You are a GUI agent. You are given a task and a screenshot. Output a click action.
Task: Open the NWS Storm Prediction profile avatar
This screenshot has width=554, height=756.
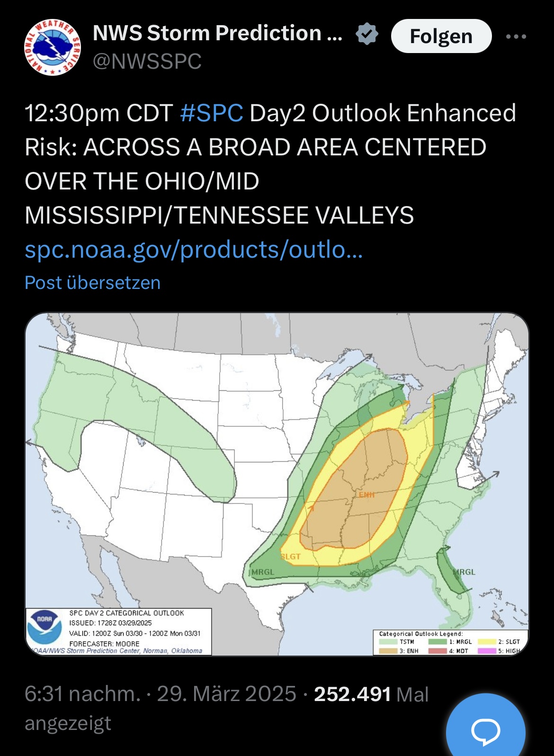pos(53,47)
